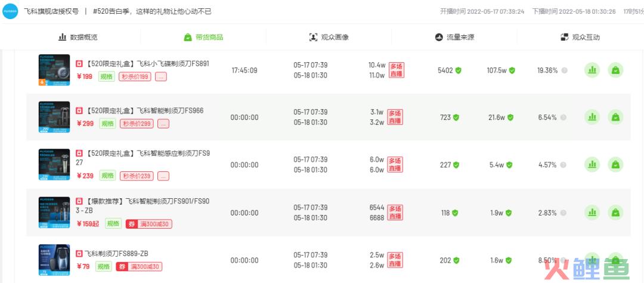The width and height of the screenshot is (644, 283).
Task: Switch to the 带货商品 tab
Action: click(x=203, y=37)
